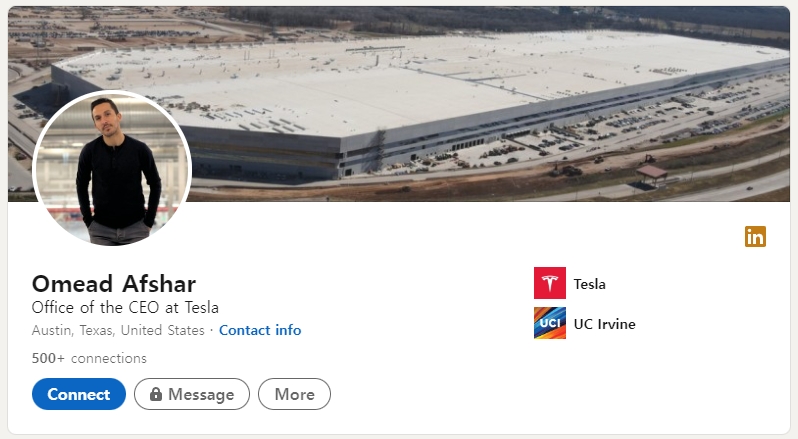
Task: Click the Austin, Texas, United States location
Action: pyautogui.click(x=118, y=330)
